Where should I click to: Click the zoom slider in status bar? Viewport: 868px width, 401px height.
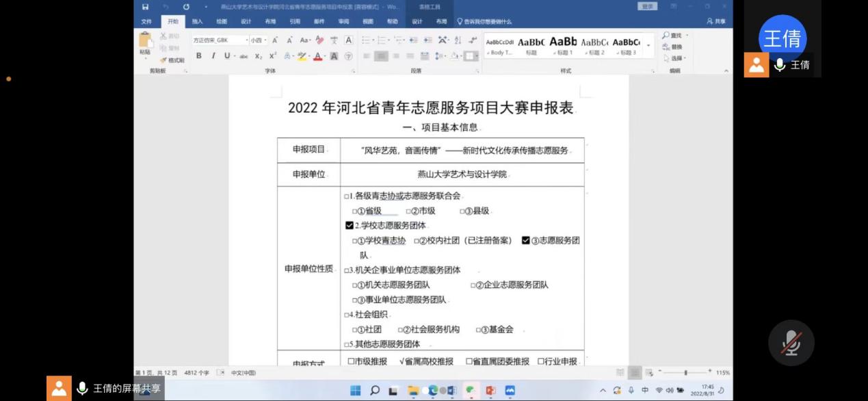(685, 372)
